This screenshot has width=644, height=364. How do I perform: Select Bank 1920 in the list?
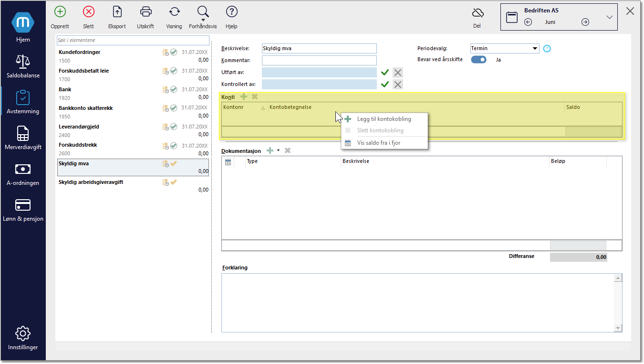[133, 94]
